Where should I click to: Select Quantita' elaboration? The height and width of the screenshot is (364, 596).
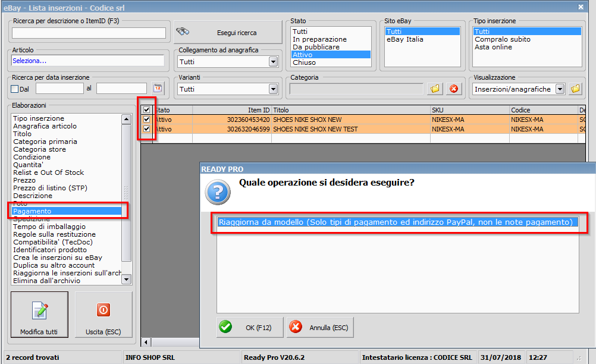click(67, 165)
